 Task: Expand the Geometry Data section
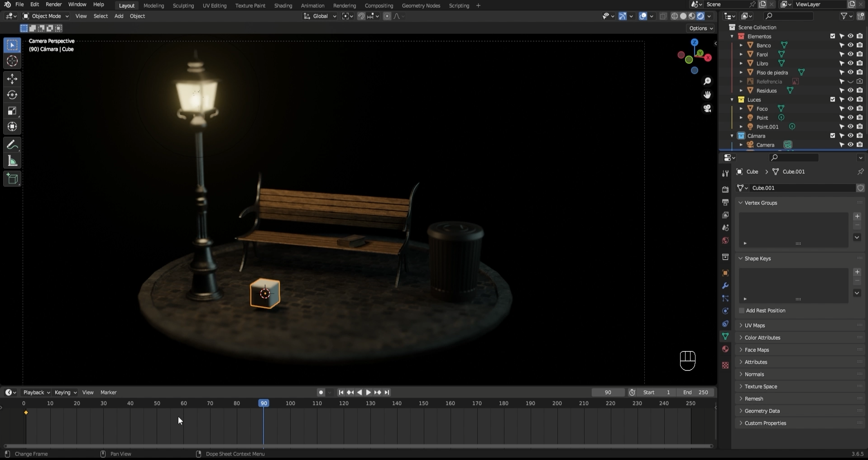(x=762, y=411)
